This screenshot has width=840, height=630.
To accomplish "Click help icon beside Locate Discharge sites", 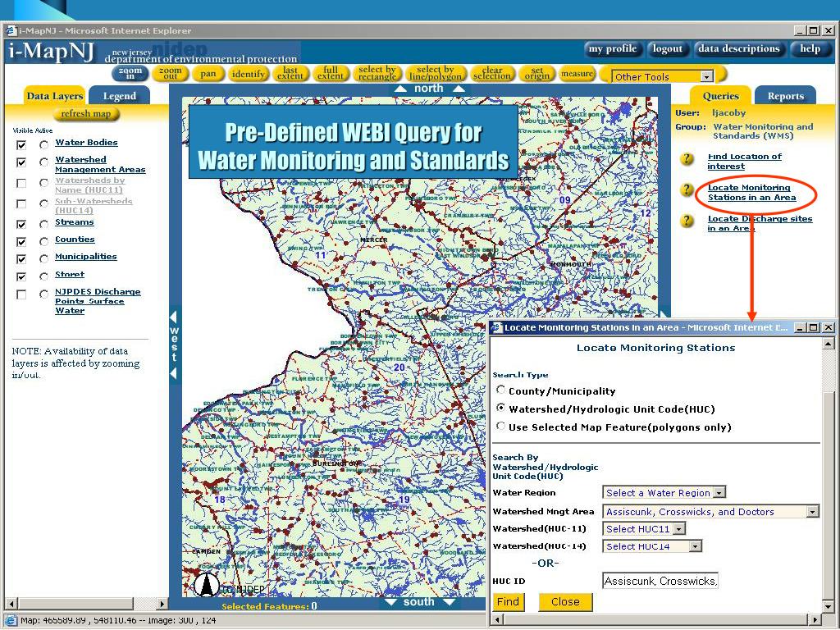I will point(687,220).
